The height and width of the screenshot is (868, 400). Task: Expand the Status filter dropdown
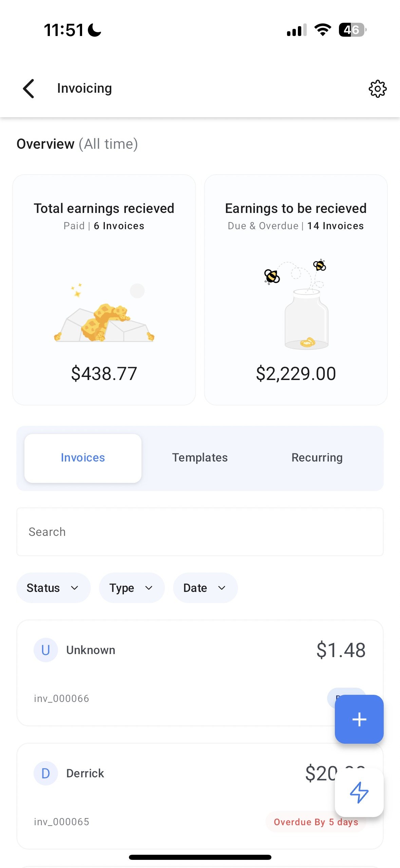[x=53, y=588]
